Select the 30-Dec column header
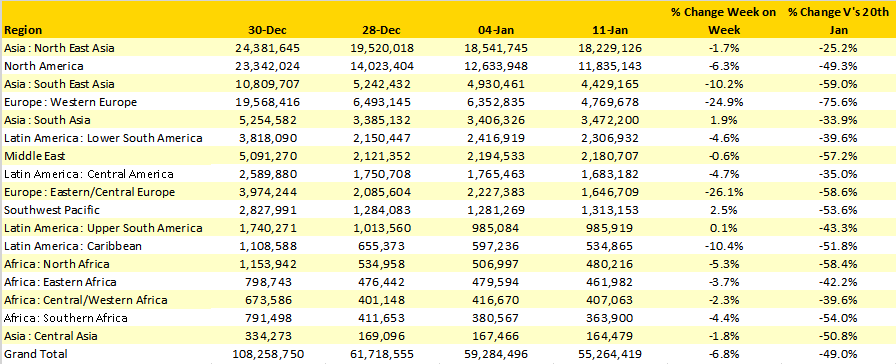 click(267, 30)
